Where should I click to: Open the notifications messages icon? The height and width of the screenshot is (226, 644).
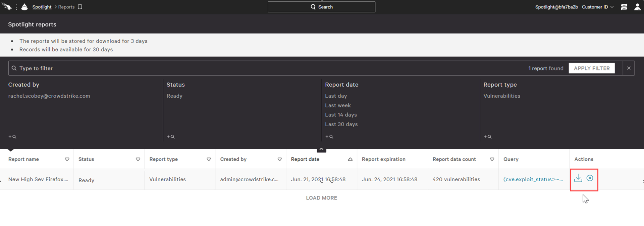[624, 7]
